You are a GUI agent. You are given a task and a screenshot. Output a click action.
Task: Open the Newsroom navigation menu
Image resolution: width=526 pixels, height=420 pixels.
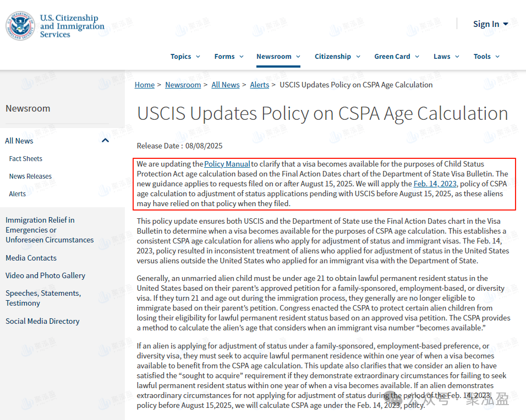278,56
